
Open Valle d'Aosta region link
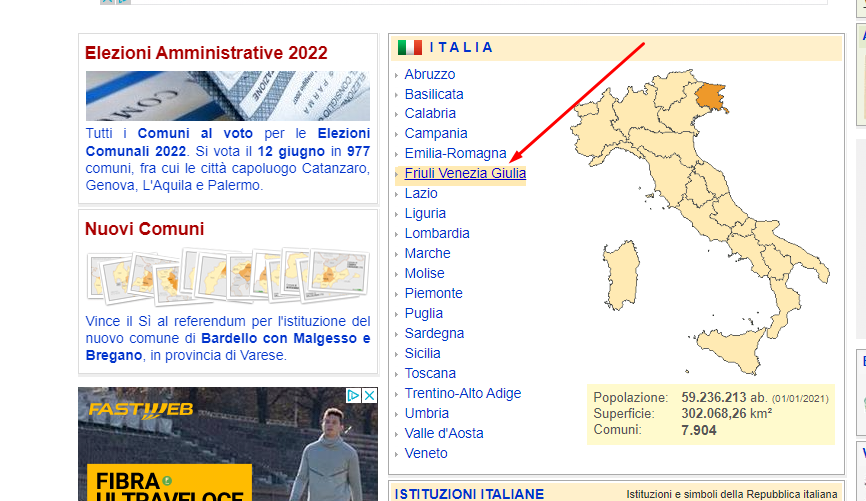click(x=443, y=433)
